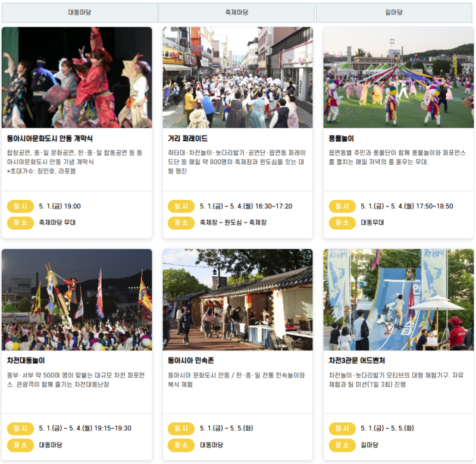This screenshot has width=476, height=464.
Task: Open the 차전3관문 어드벤처 climbing photo
Action: [x=398, y=300]
